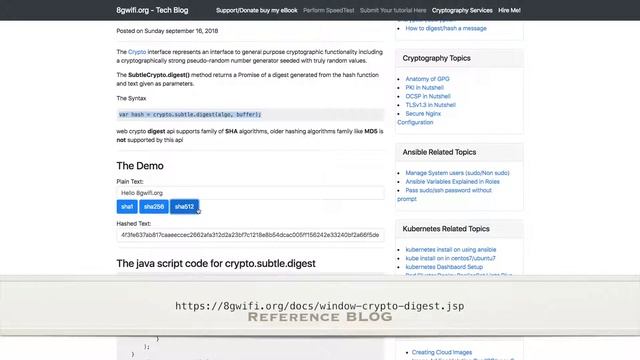Image resolution: width=640 pixels, height=360 pixels.
Task: Open PKI in Nutshell link
Action: (424, 87)
